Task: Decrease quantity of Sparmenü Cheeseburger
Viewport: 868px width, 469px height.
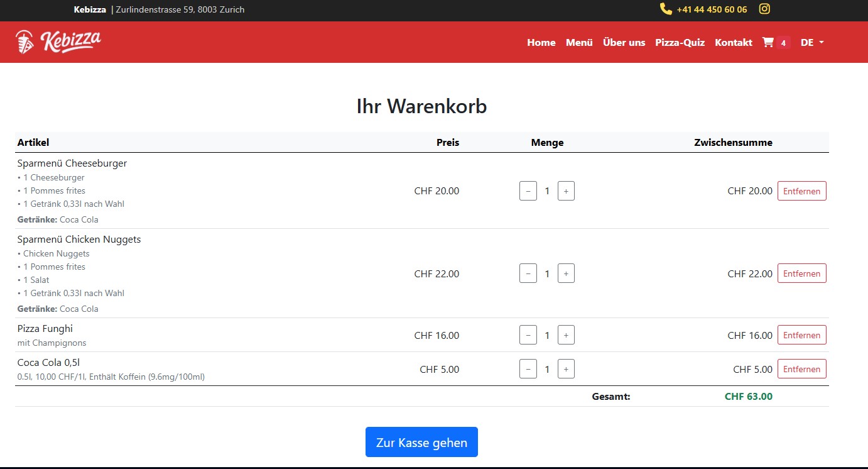Action: 528,191
